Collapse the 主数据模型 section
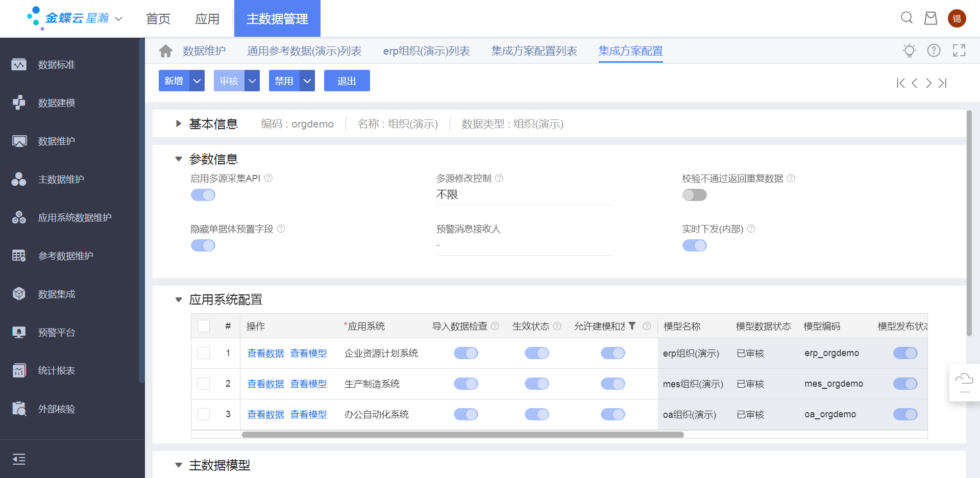The image size is (980, 478). pos(178,465)
